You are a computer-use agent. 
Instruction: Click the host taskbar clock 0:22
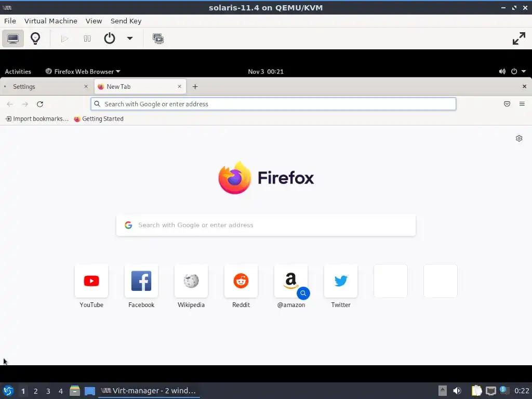pos(522,391)
